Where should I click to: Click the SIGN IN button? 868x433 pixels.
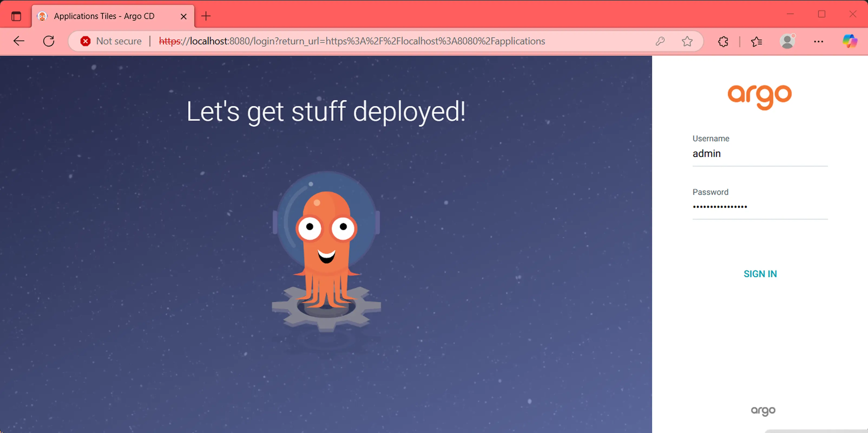[x=760, y=274]
